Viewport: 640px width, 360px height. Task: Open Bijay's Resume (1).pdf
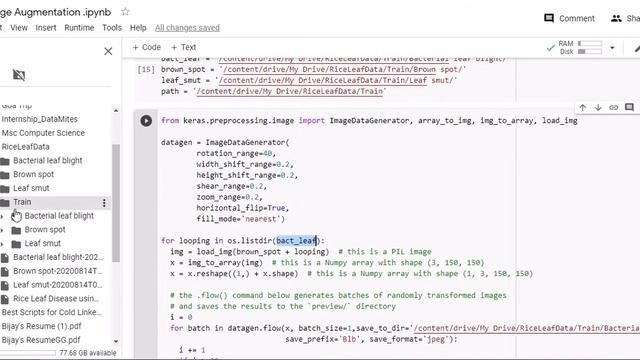coord(41,326)
